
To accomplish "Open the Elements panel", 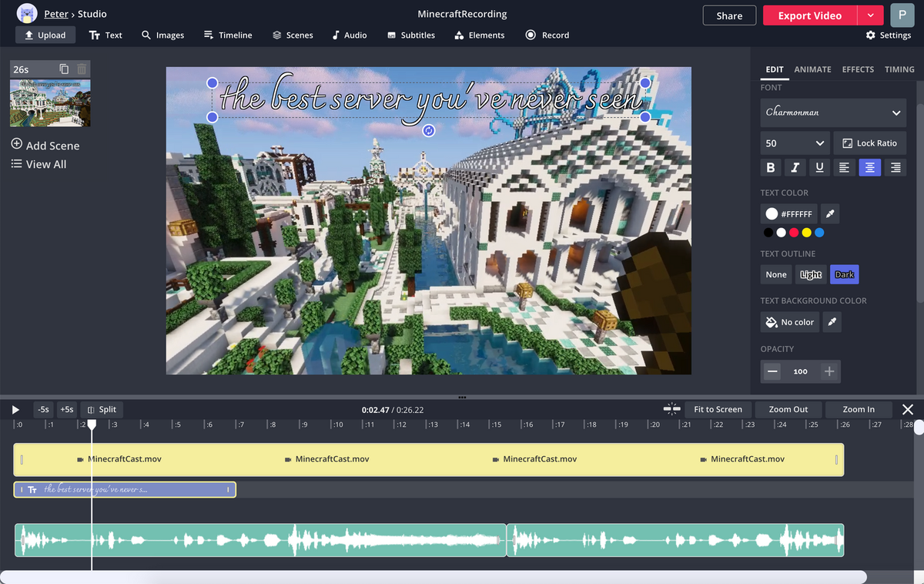I will coord(479,35).
